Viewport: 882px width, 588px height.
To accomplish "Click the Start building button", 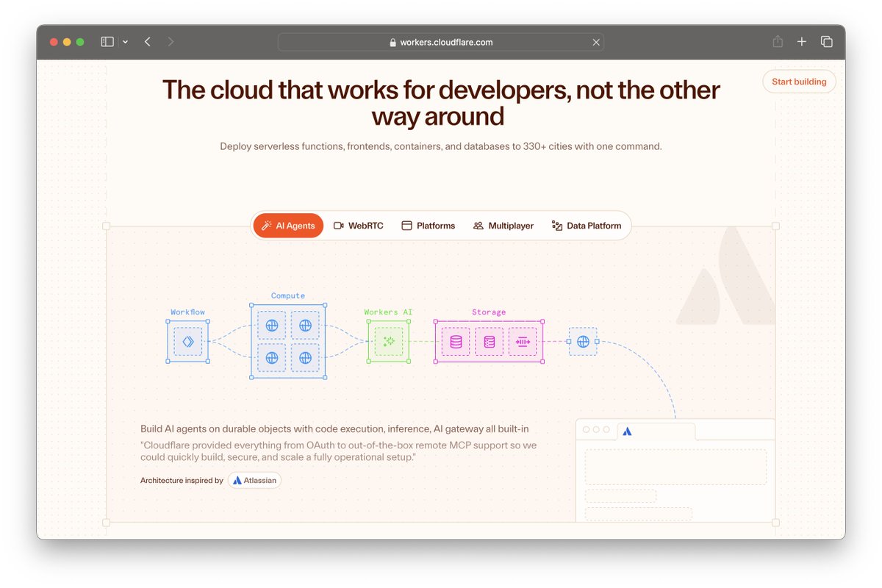I will [x=799, y=82].
